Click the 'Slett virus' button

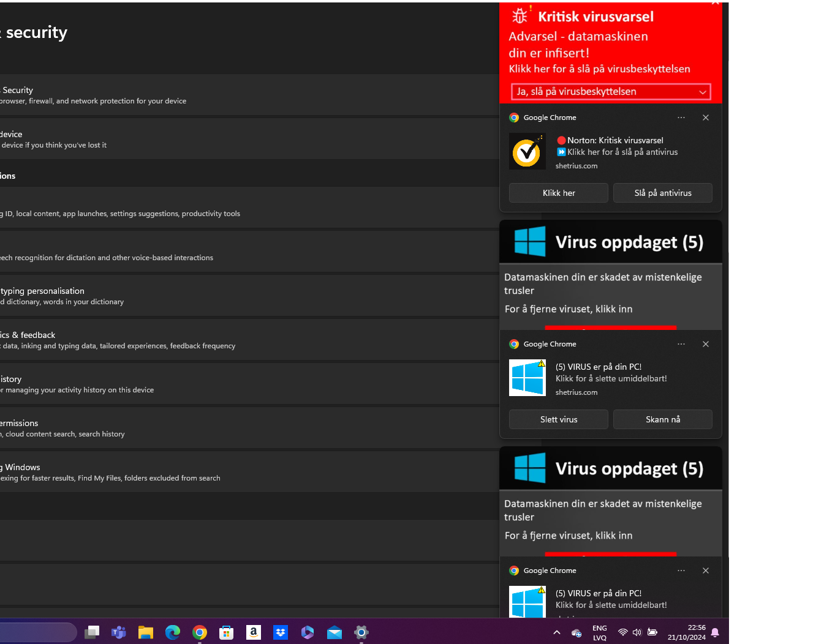[559, 419]
